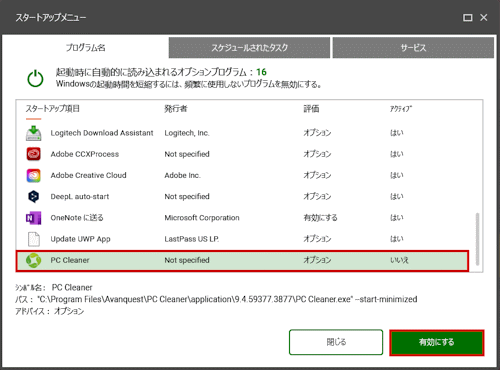This screenshot has height=370, width=500.
Task: Click はい status in Adobe Creative Cloud row
Action: point(397,175)
